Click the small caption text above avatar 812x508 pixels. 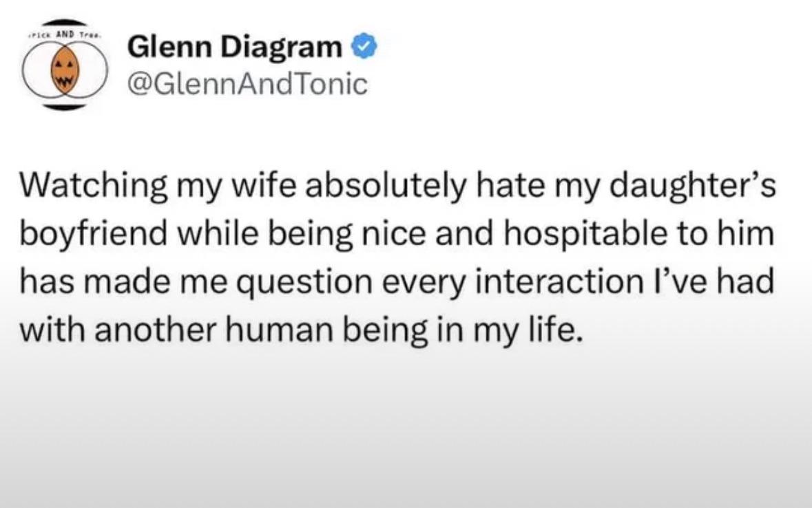[63, 34]
